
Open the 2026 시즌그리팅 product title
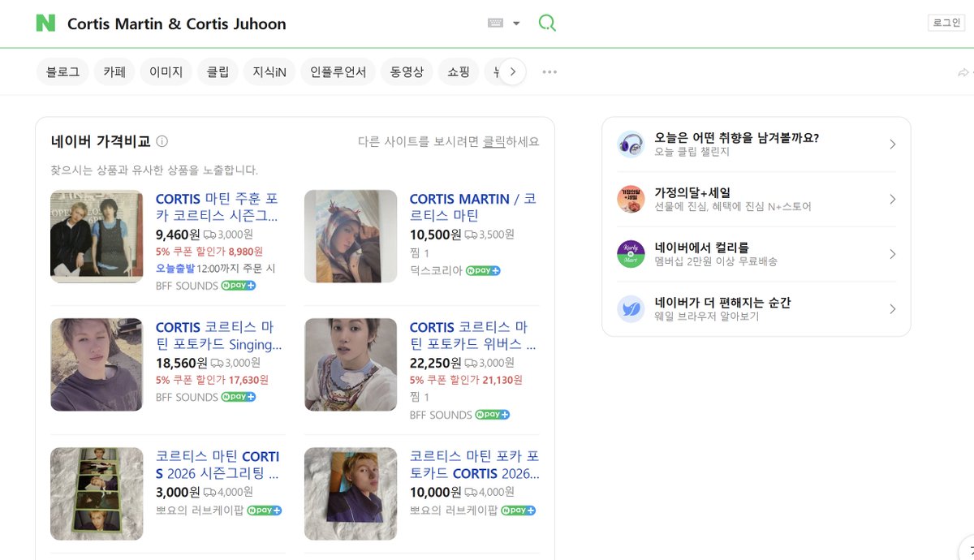(218, 464)
